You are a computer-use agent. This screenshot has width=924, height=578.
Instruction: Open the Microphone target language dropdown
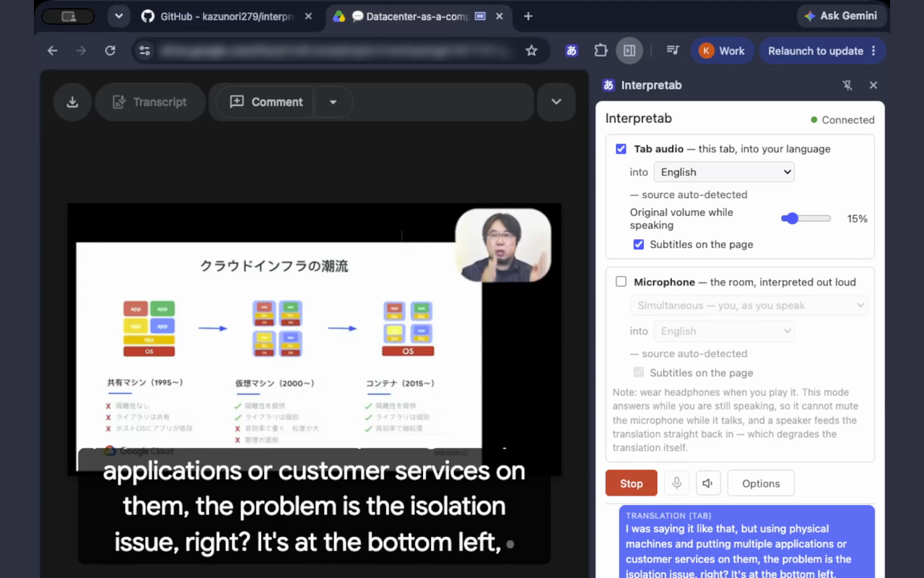point(724,331)
